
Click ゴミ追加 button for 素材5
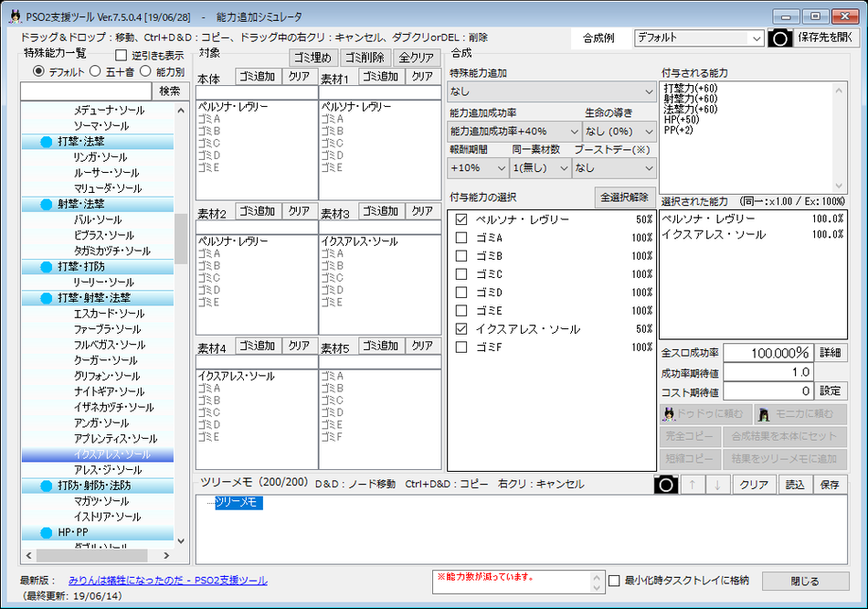pyautogui.click(x=381, y=346)
